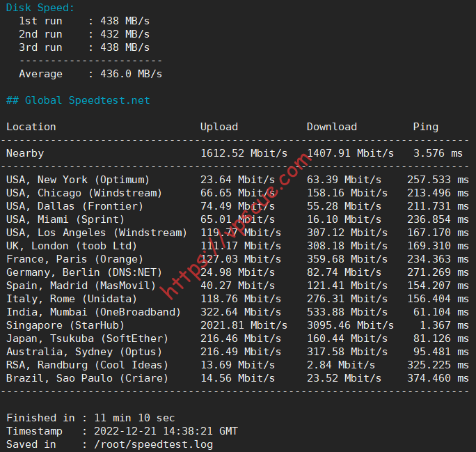The image size is (476, 452).
Task: Select 'Germany, Berlin (DNS:NET)' row label
Action: click(84, 272)
